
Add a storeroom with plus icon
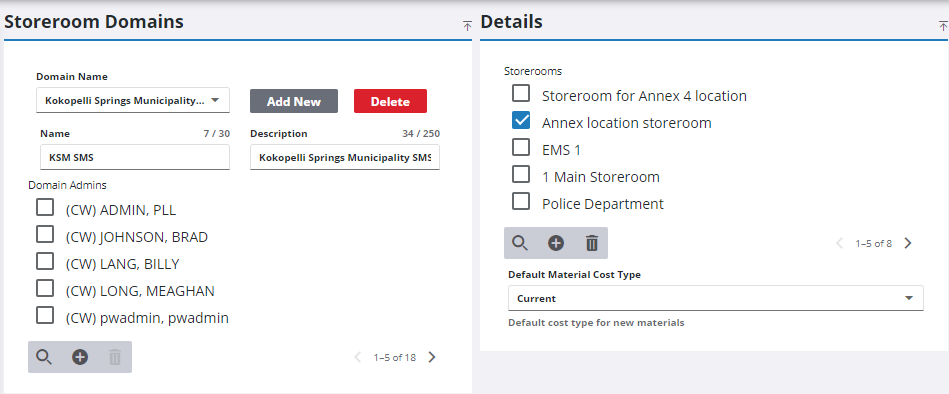(x=556, y=243)
